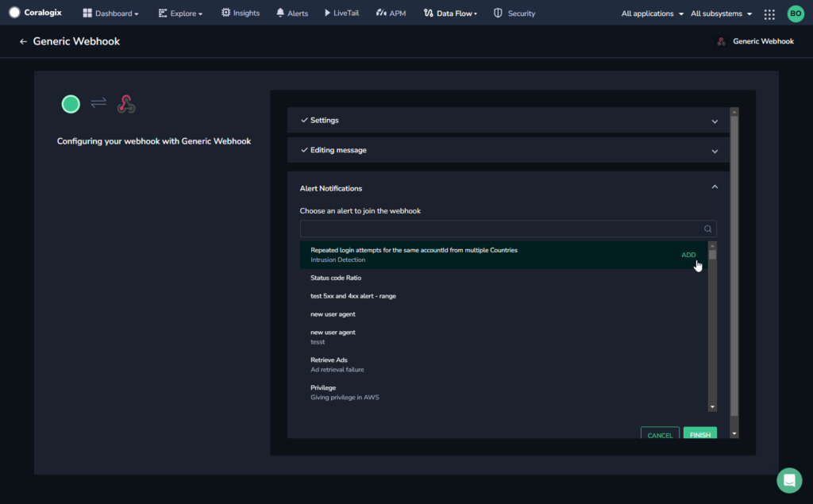Click the Security shield icon
Screen dimensions: 813x504
pos(498,13)
